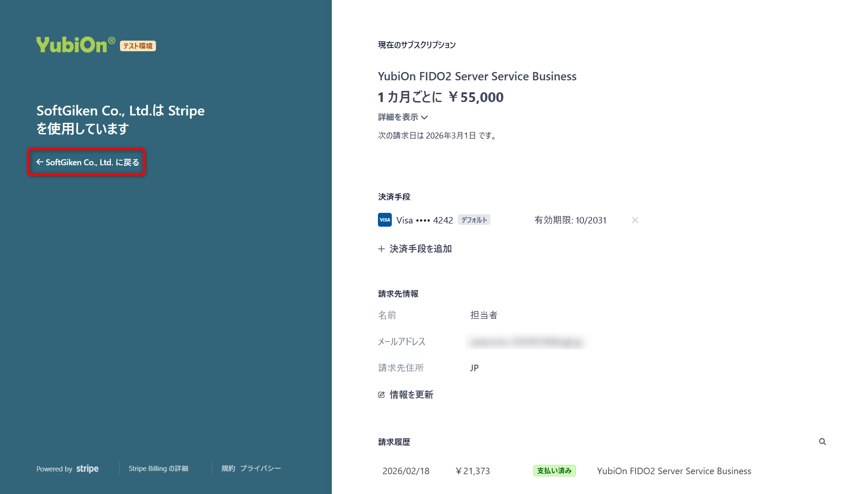
Task: Open the 規約 terms link
Action: point(228,468)
